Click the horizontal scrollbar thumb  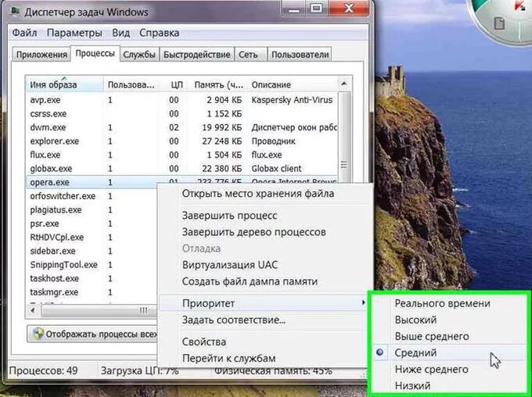coord(100,310)
